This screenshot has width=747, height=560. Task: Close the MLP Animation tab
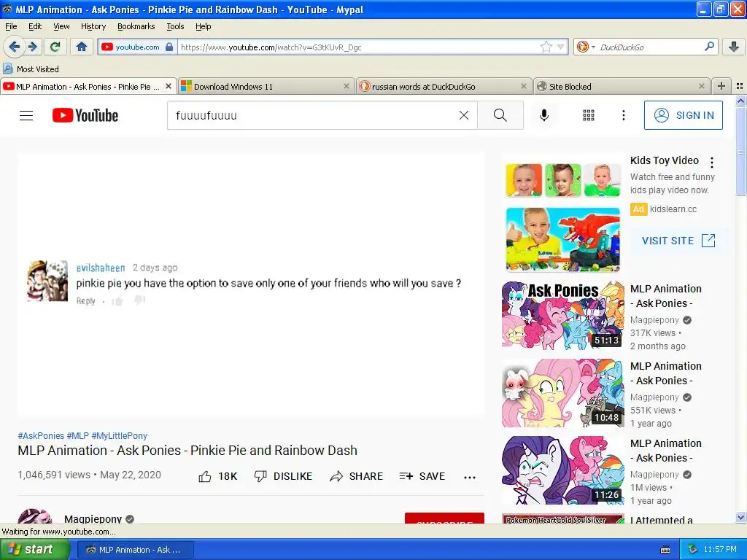click(169, 86)
